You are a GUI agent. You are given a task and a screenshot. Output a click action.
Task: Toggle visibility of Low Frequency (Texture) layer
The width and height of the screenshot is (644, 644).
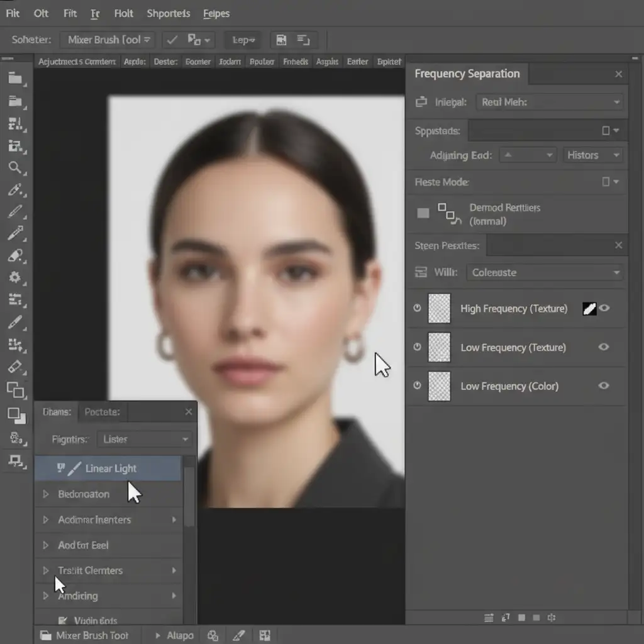[604, 347]
